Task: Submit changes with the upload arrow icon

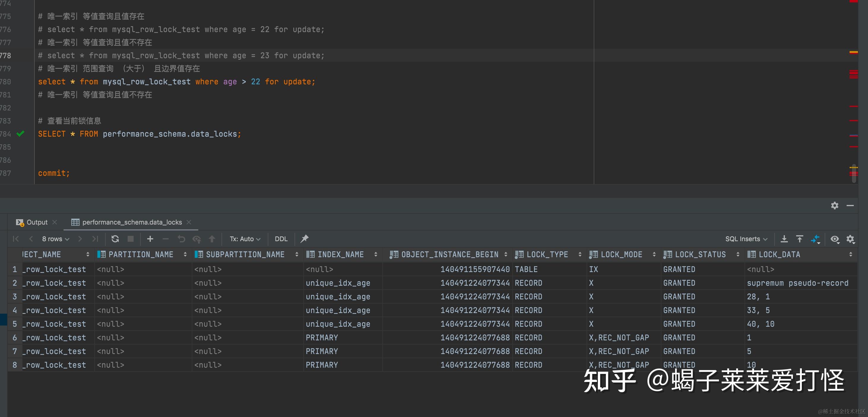Action: click(x=212, y=239)
